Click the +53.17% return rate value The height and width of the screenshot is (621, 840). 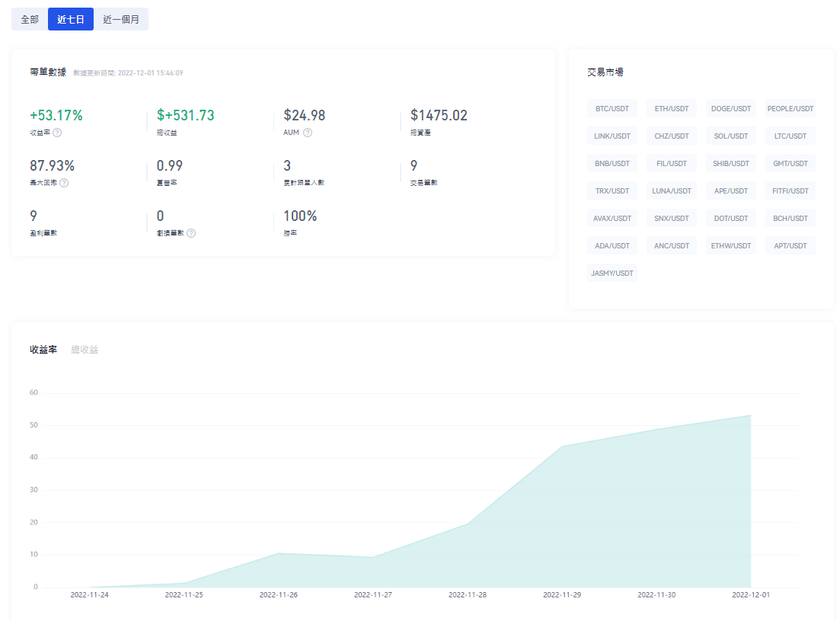(x=56, y=116)
